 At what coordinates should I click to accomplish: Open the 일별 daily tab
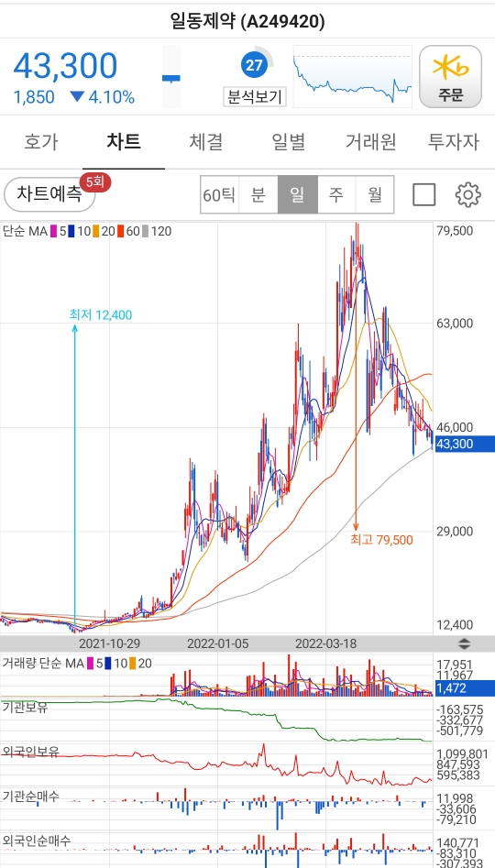coord(289,142)
